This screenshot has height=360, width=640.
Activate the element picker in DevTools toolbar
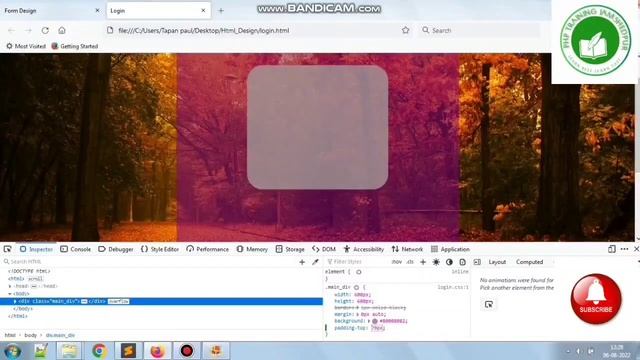(7, 249)
